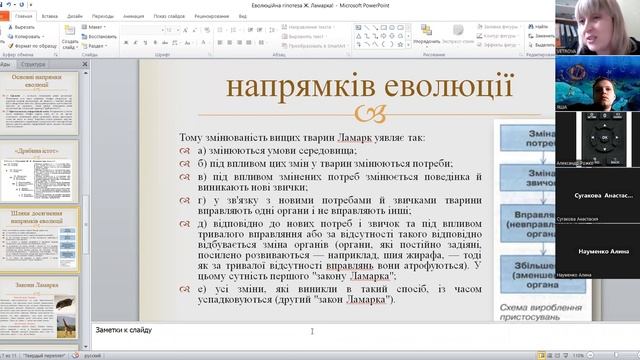Screen dimensions: 640x360
Task: Select the star shape in gallery
Action: click(x=400, y=44)
